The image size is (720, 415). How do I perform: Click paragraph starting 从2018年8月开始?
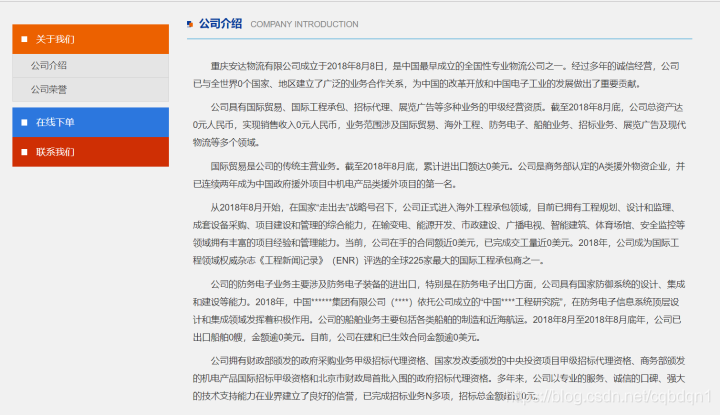(439, 234)
